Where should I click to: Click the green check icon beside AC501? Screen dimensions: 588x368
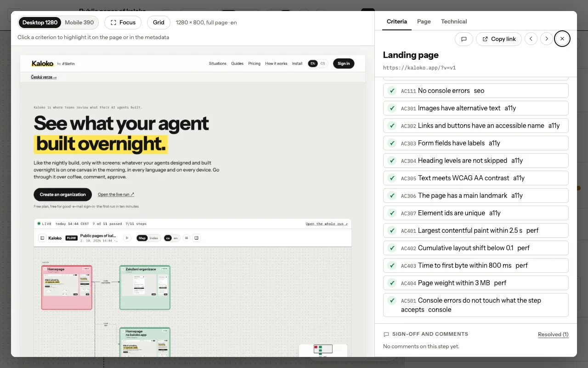(x=392, y=300)
